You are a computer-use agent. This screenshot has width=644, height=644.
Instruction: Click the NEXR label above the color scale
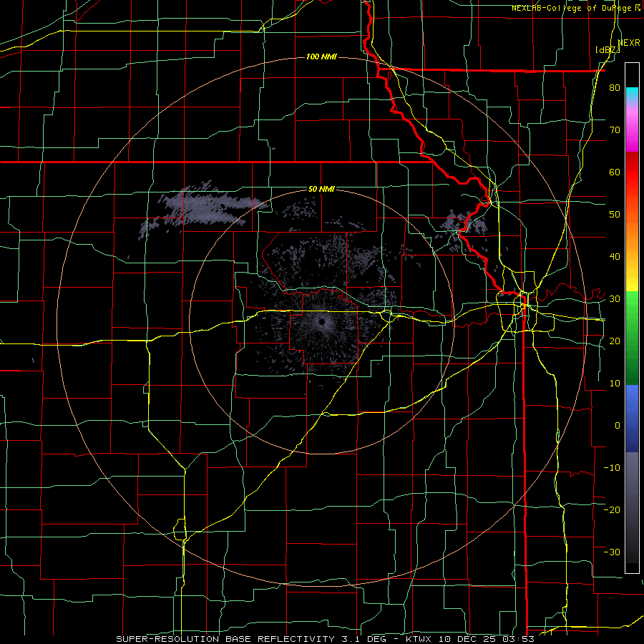click(x=629, y=43)
